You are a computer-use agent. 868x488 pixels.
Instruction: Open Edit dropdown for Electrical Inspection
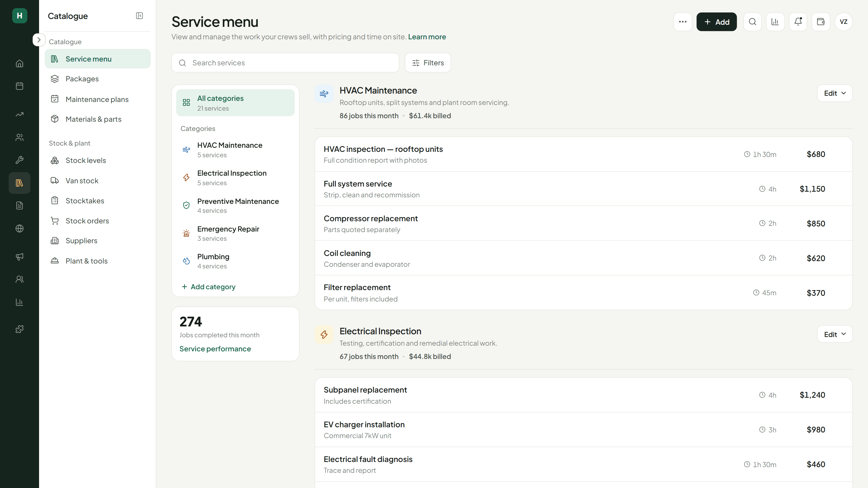point(835,334)
